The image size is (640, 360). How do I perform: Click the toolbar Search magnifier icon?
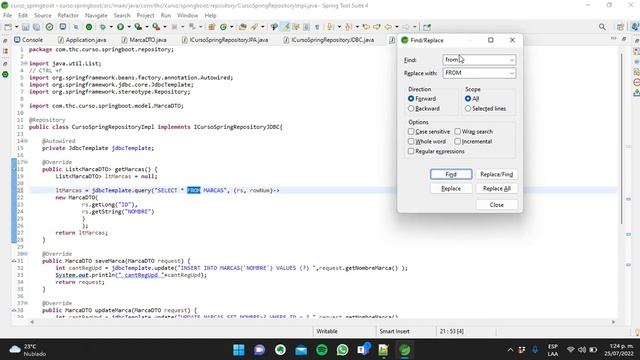click(602, 27)
